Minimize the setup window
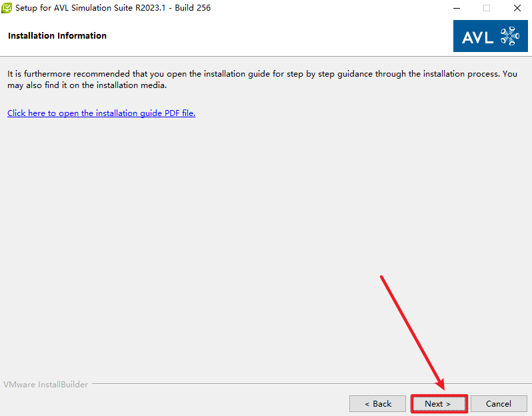The width and height of the screenshot is (532, 416). (456, 8)
